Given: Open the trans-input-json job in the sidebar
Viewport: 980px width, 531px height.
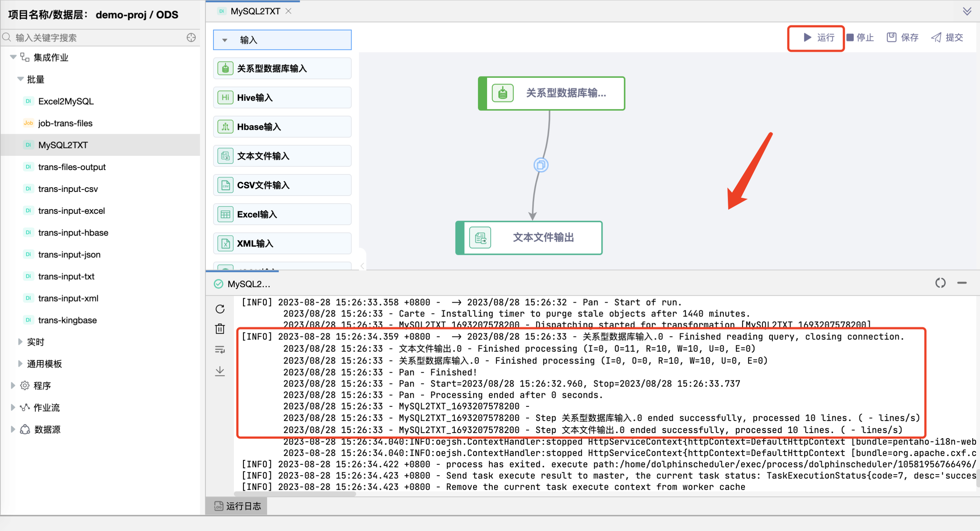Looking at the screenshot, I should coord(69,254).
